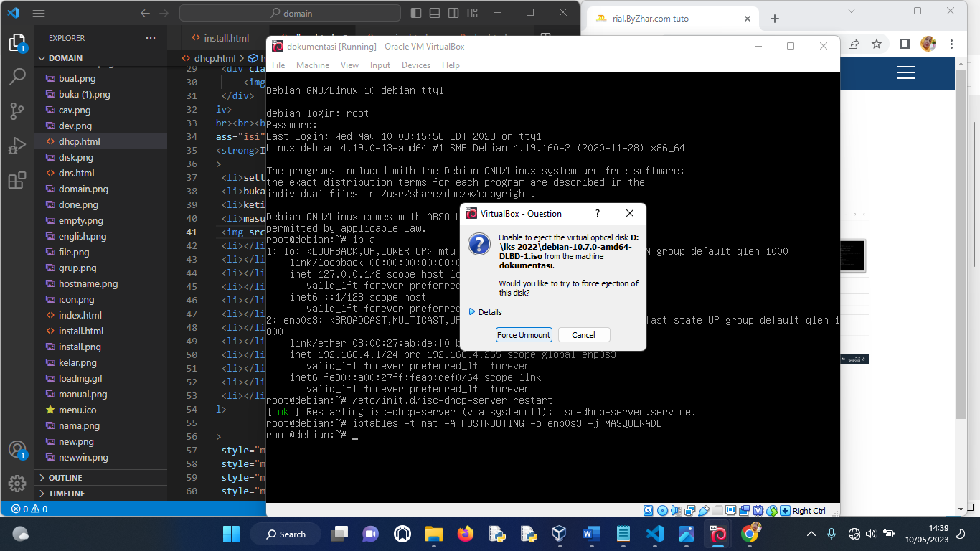The width and height of the screenshot is (980, 551).
Task: Open website hamburger menu in Chrome page
Action: click(906, 72)
